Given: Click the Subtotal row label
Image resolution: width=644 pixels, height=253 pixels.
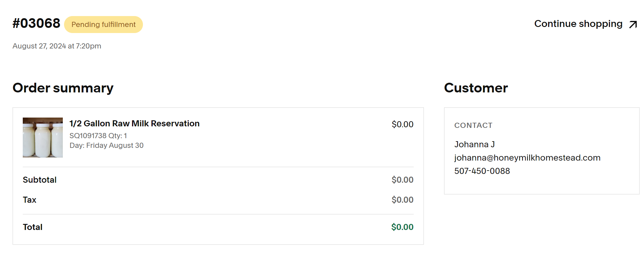Looking at the screenshot, I should [x=40, y=180].
